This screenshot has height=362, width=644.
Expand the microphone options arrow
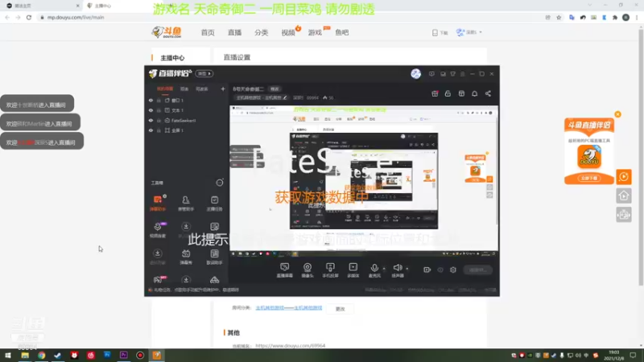pyautogui.click(x=384, y=269)
